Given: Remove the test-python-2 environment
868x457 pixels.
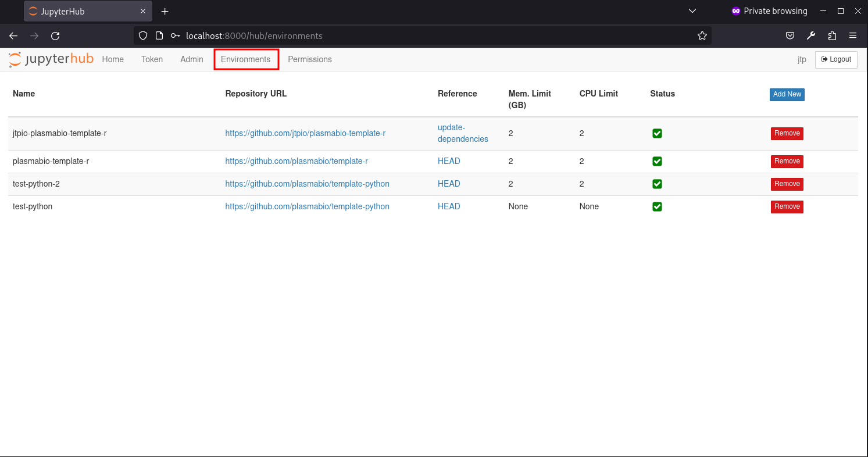Looking at the screenshot, I should [x=787, y=184].
